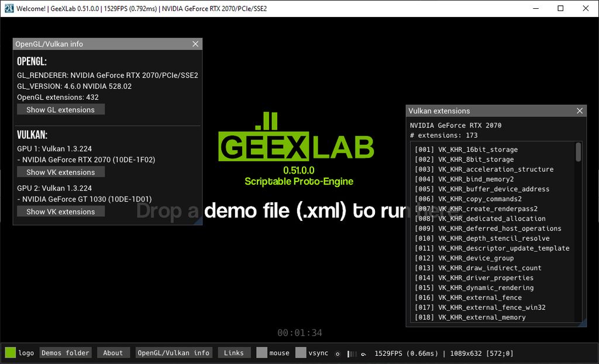The image size is (599, 364).
Task: Click the 0.51.0.0 version text under logo
Action: [299, 170]
